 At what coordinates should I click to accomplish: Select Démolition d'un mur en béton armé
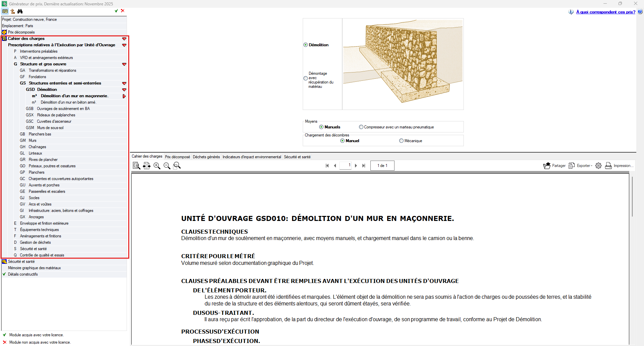(x=68, y=102)
